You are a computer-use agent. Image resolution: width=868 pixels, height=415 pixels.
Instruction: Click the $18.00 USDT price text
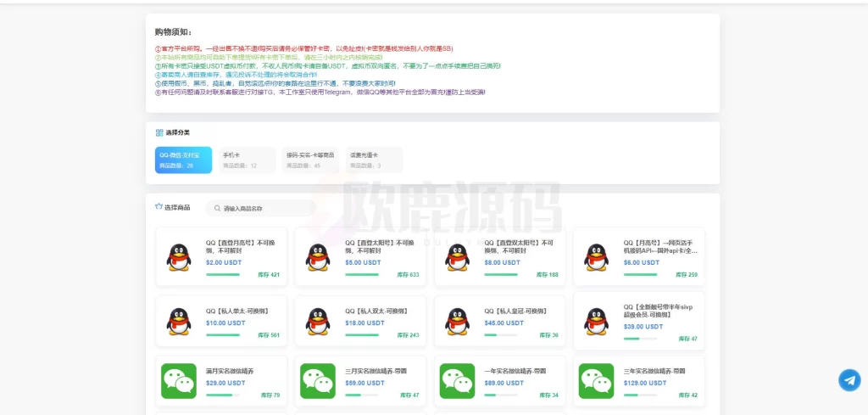(x=364, y=323)
